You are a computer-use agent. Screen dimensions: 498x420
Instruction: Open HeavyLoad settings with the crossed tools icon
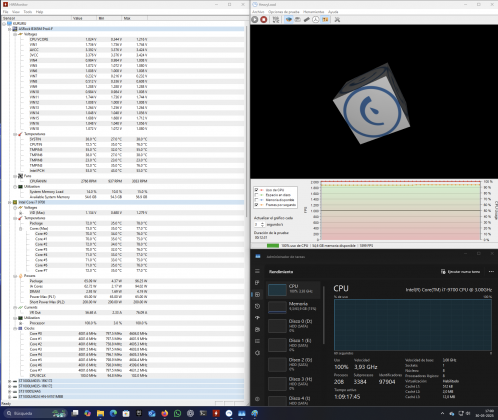pyautogui.click(x=337, y=20)
